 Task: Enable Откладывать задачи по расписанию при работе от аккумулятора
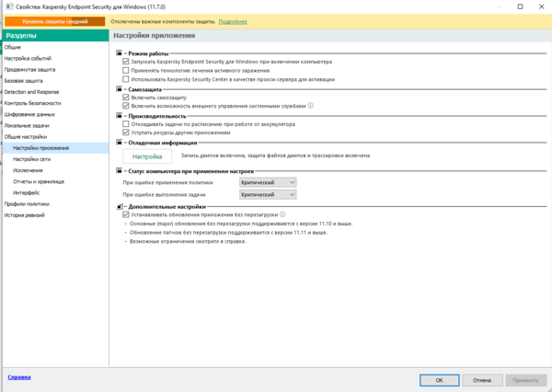pos(126,124)
